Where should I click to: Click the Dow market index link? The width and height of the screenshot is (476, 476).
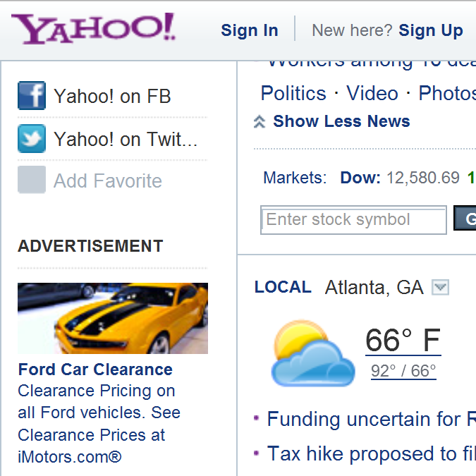tap(360, 178)
